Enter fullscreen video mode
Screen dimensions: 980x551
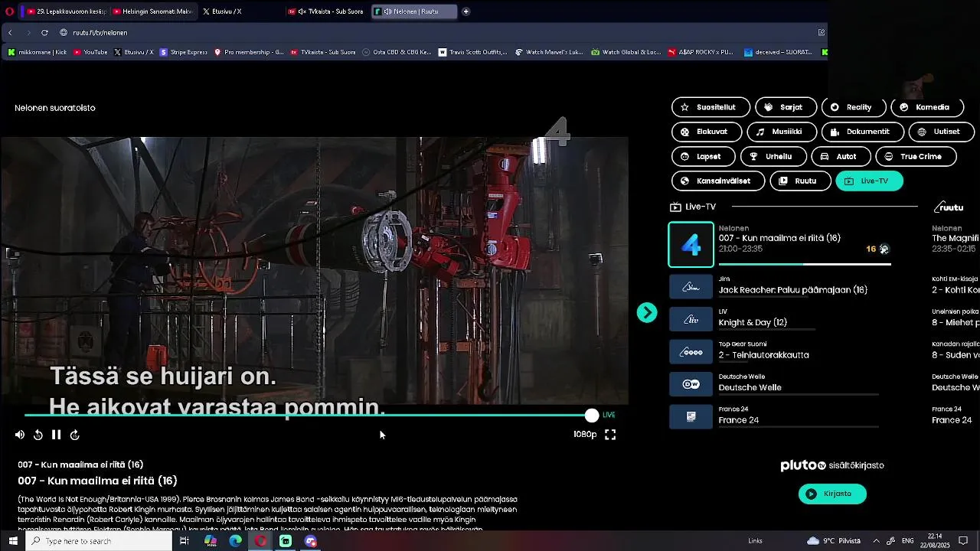pos(610,435)
